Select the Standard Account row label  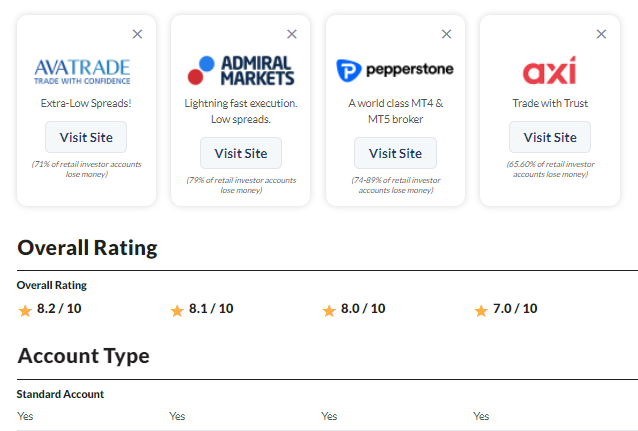click(60, 394)
